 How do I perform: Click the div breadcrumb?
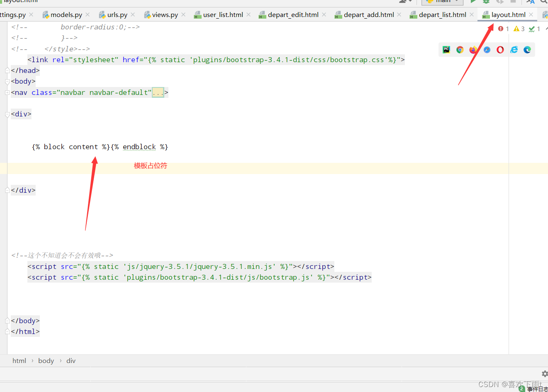point(71,361)
